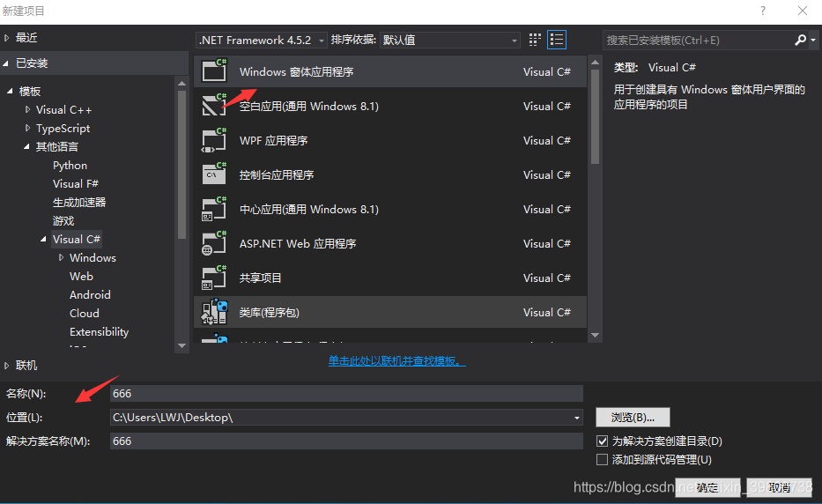Viewport: 822px width, 504px height.
Task: Select the 类库(程序包) template name
Action: coord(269,313)
